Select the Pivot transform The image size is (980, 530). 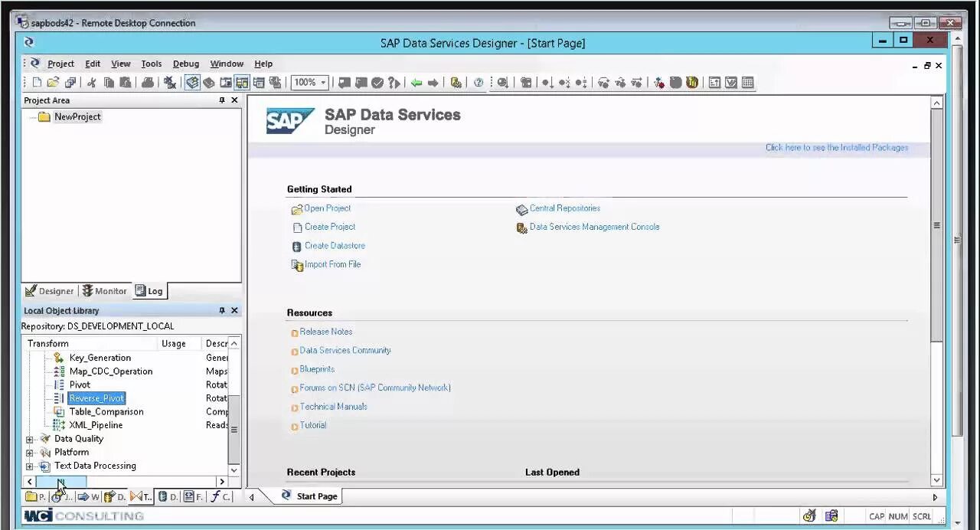(80, 384)
